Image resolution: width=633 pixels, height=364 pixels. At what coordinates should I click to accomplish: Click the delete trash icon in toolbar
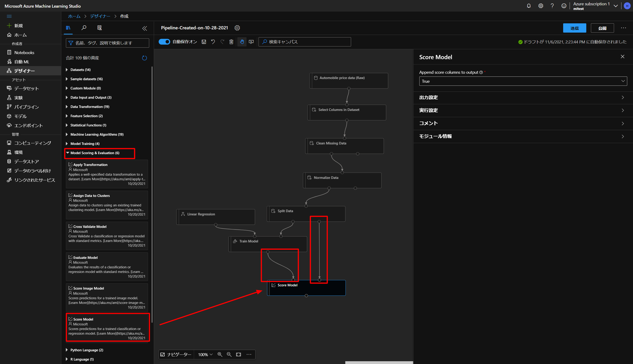pyautogui.click(x=231, y=42)
